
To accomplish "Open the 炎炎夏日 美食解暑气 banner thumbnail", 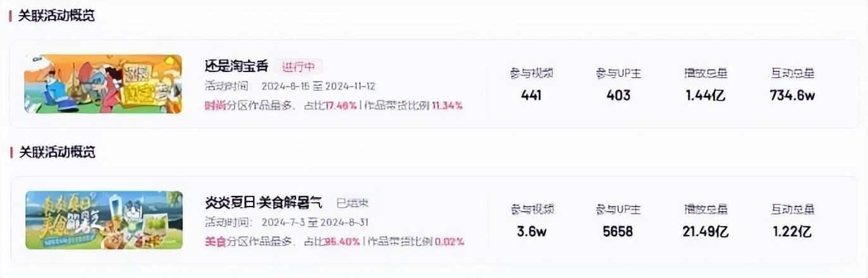I will (104, 220).
